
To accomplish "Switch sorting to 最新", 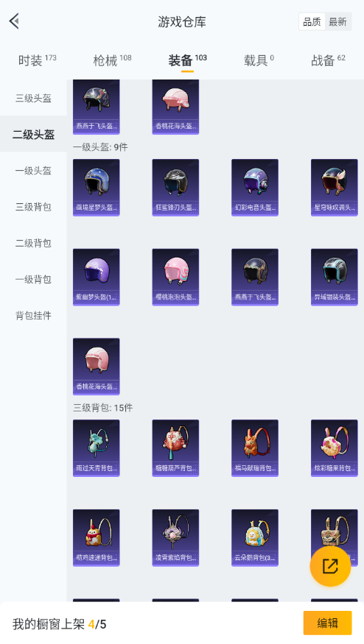I will (x=337, y=22).
